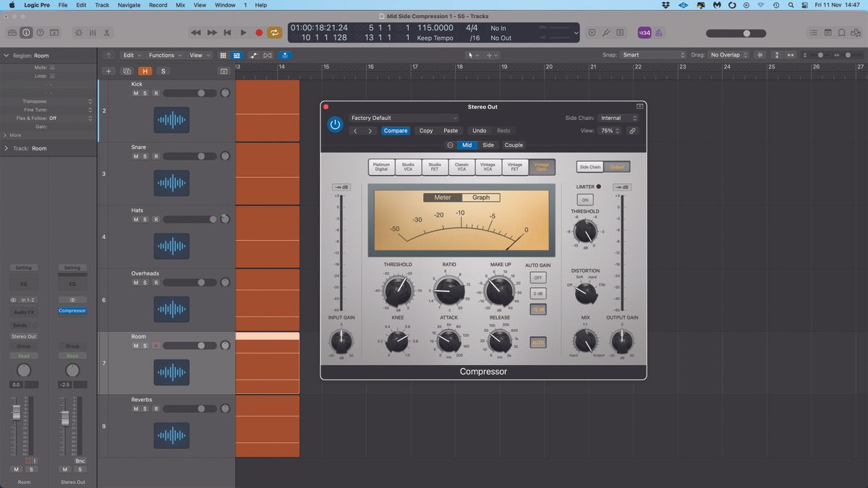Click the Compare button in the plugin header
Viewport: 868px width, 488px height.
(396, 131)
